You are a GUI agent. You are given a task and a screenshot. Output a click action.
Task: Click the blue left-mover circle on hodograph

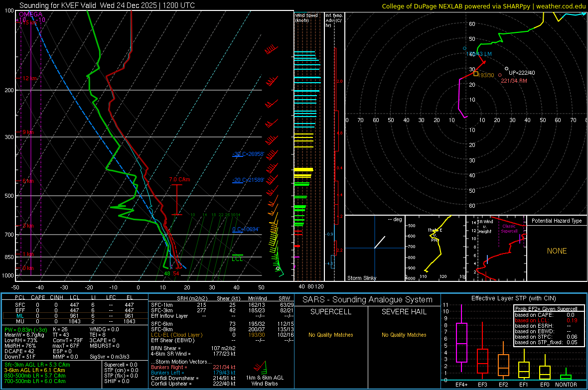point(464,48)
